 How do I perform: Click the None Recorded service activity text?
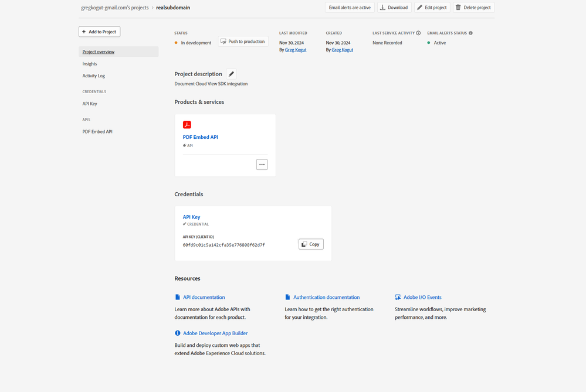tap(387, 43)
